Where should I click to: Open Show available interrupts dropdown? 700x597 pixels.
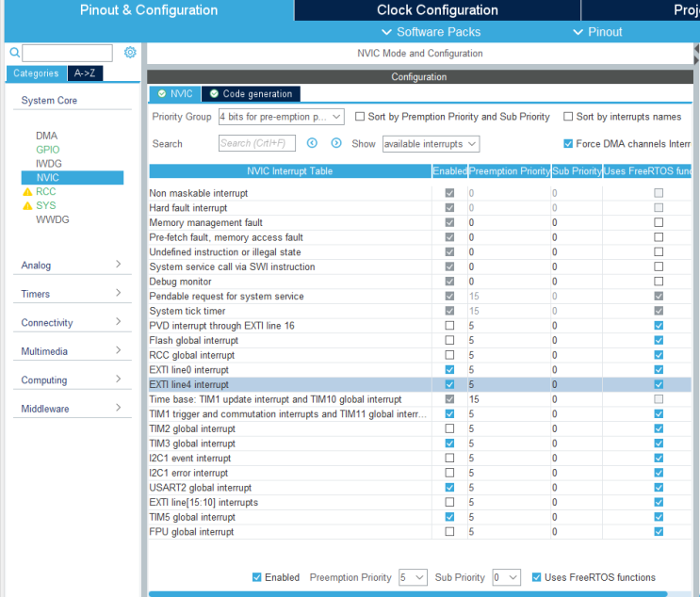(431, 144)
